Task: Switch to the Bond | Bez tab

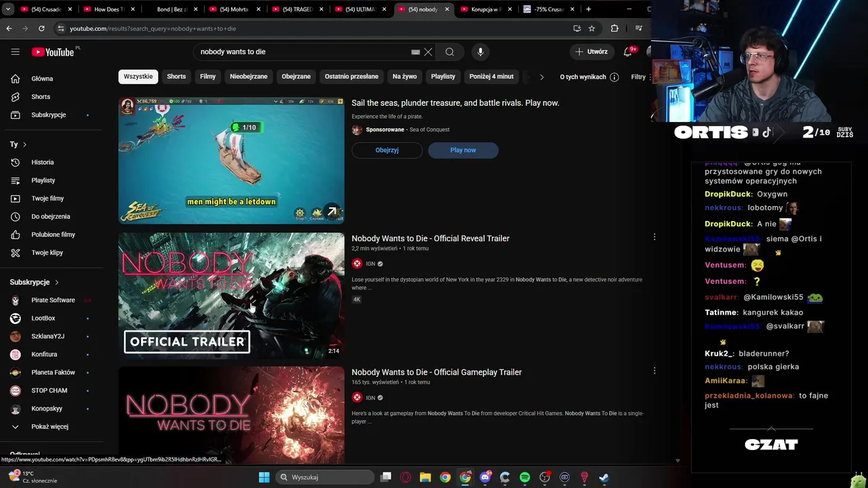Action: (x=171, y=9)
